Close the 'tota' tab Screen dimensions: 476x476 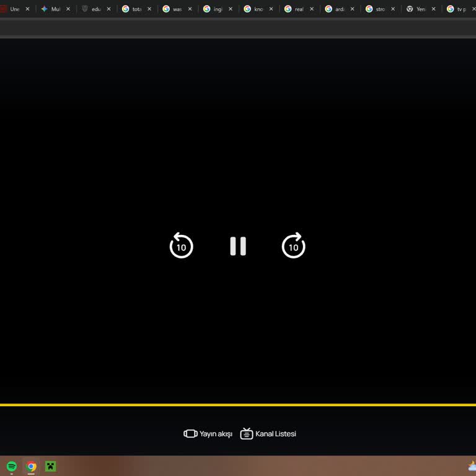coord(149,9)
